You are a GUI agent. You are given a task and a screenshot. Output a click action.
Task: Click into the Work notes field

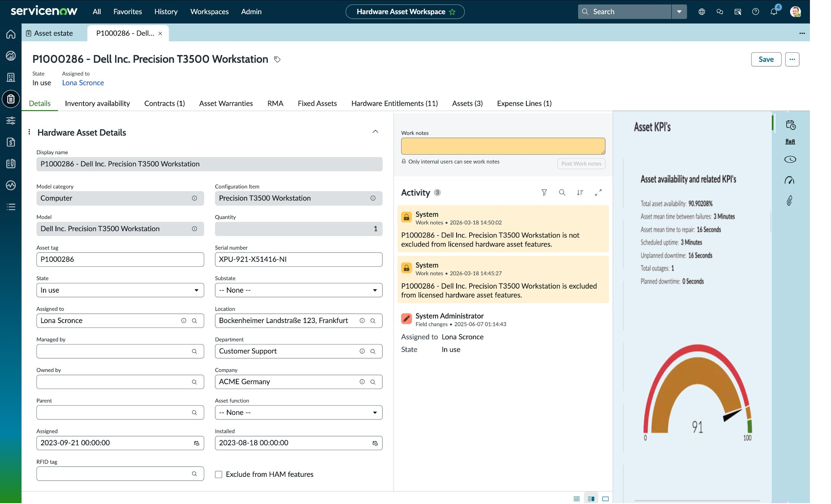503,146
